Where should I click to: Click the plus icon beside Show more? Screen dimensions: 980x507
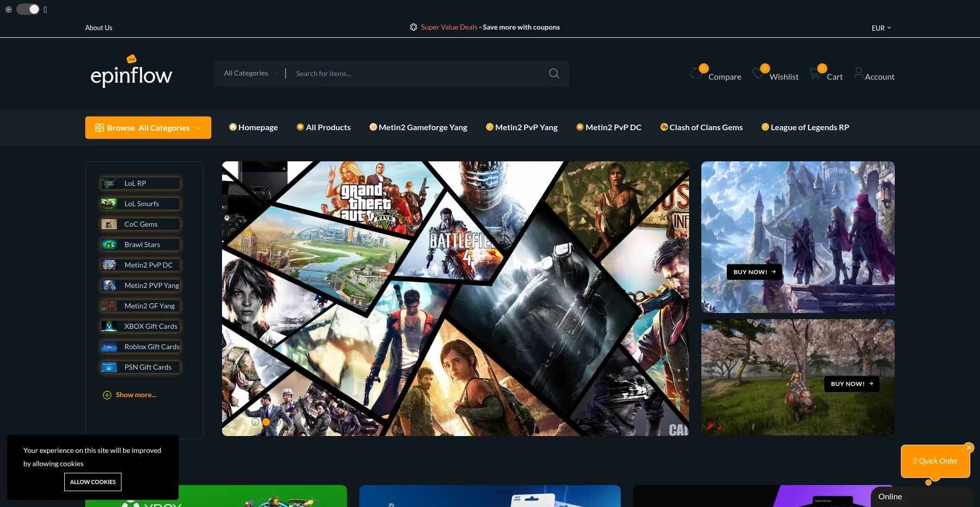click(x=107, y=395)
